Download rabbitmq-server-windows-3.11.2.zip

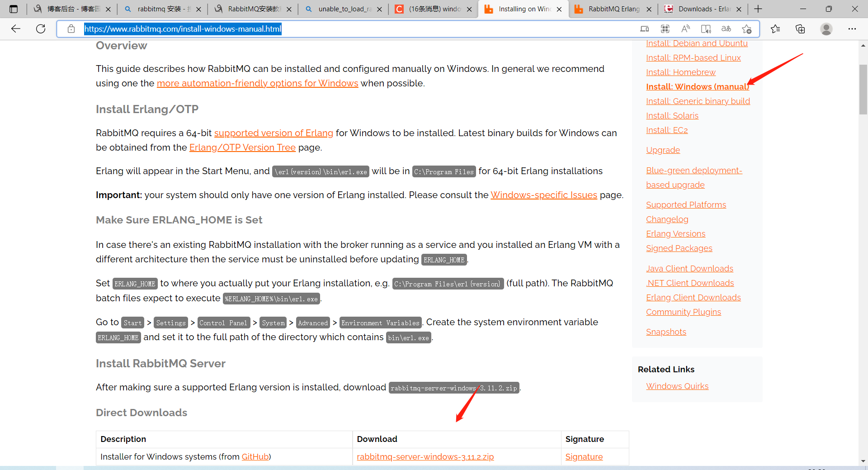(x=425, y=457)
